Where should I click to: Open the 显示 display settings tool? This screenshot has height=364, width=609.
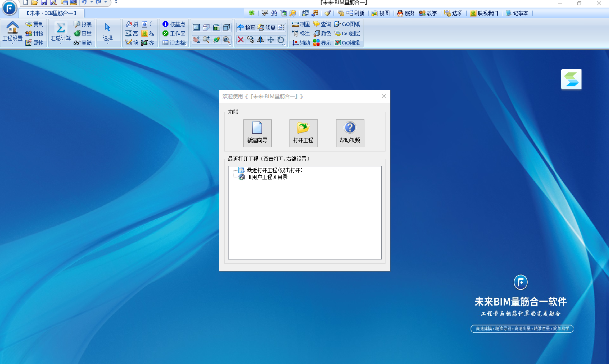322,43
